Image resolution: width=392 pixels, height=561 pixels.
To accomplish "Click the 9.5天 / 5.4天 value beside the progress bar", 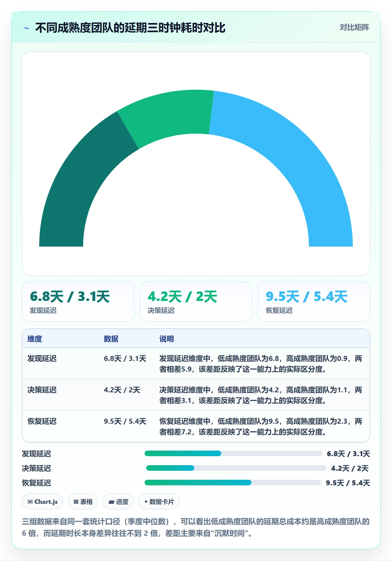I will point(348,483).
